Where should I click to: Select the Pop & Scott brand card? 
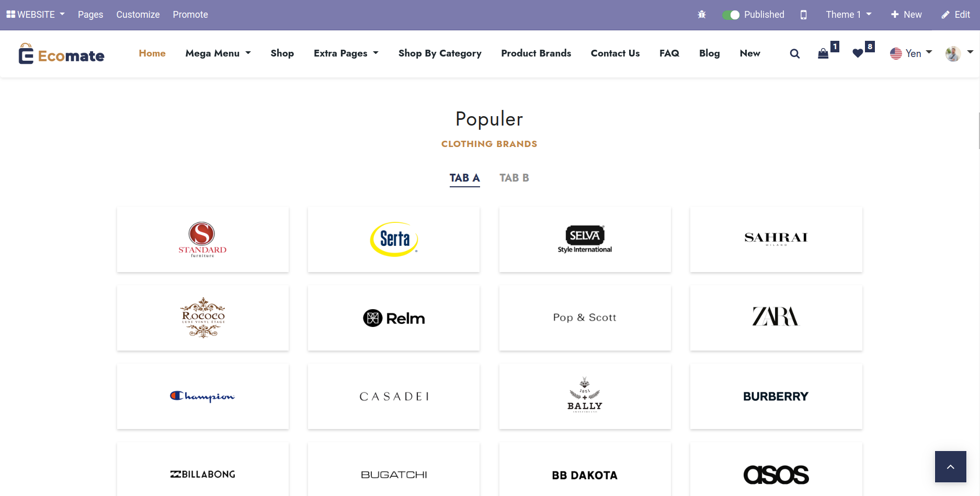pyautogui.click(x=585, y=318)
